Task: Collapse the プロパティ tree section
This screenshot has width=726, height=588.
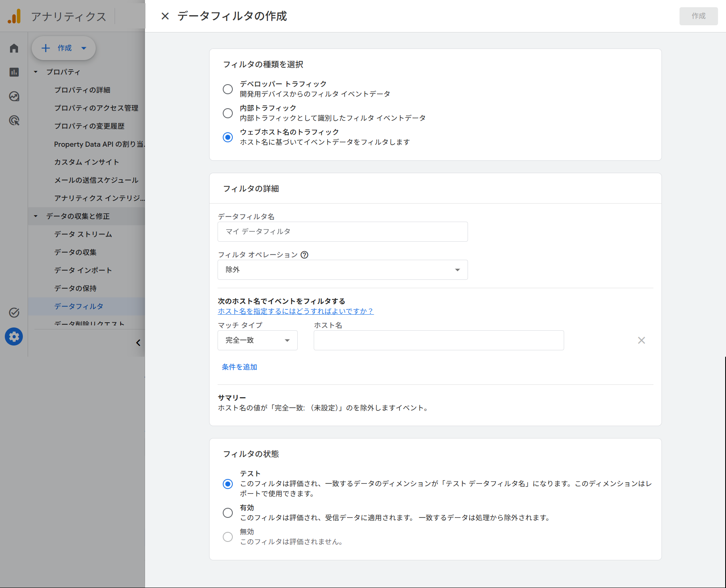Action: pos(36,72)
